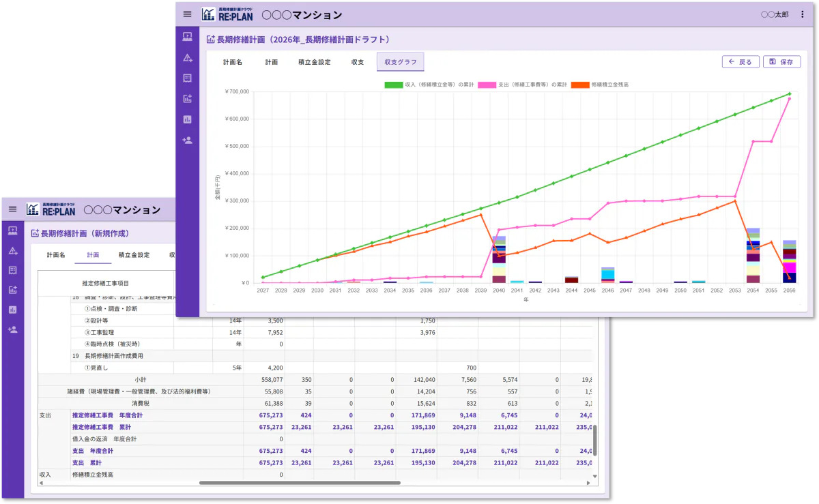Open the 積立金設定 tab in the chart window
Screen dimensions: 819x504
click(315, 62)
